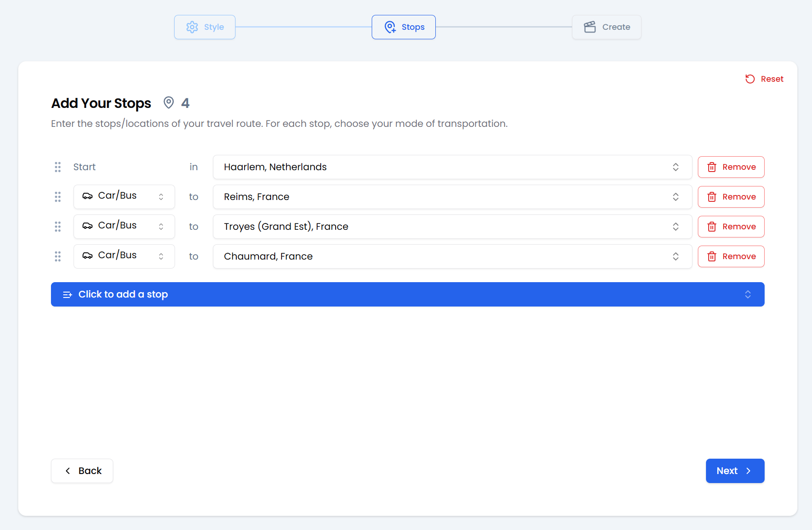The image size is (812, 530).
Task: Click the trash icon on the Haarlem row
Action: click(712, 167)
